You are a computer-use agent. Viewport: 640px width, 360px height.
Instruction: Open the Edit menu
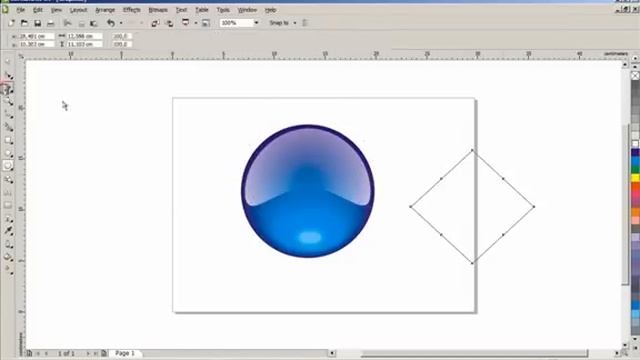38,10
